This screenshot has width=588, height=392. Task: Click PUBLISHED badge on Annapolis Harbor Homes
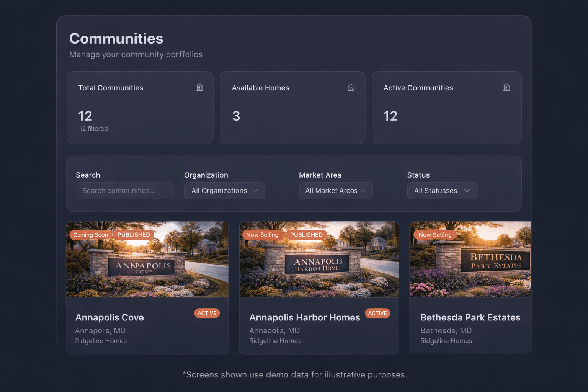click(306, 235)
